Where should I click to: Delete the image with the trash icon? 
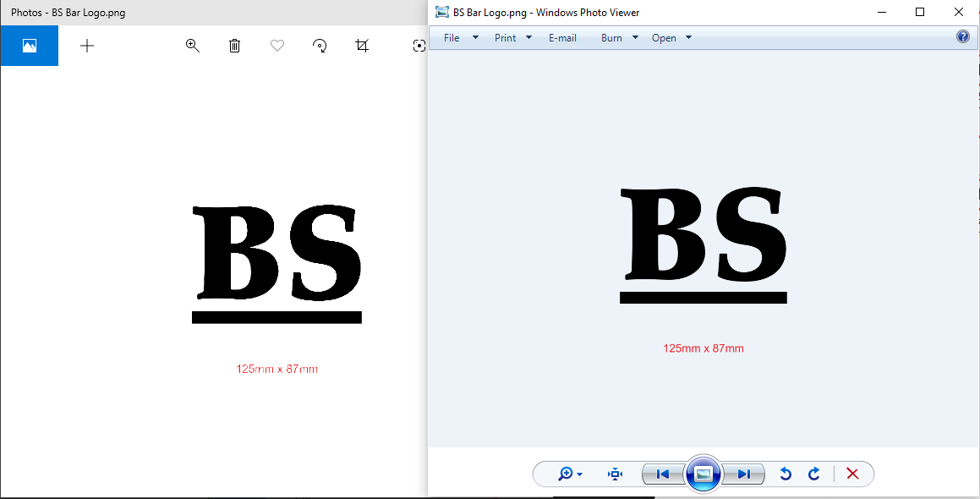tap(235, 46)
